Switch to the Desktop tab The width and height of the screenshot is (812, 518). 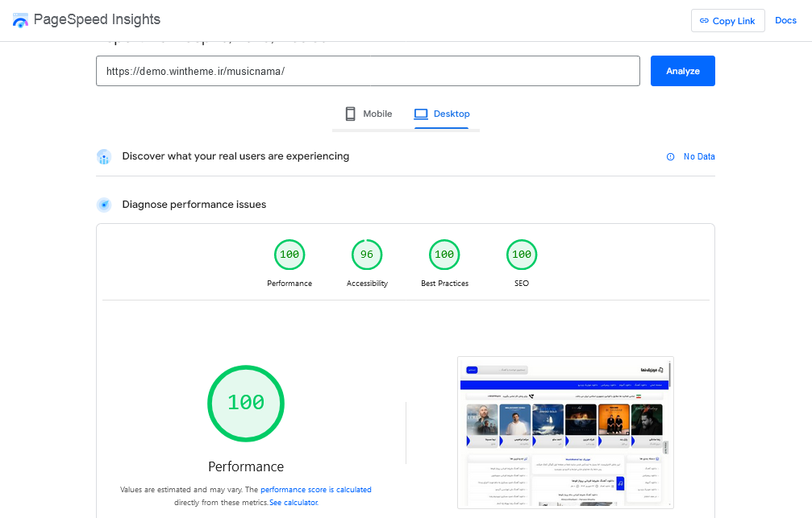coord(443,114)
